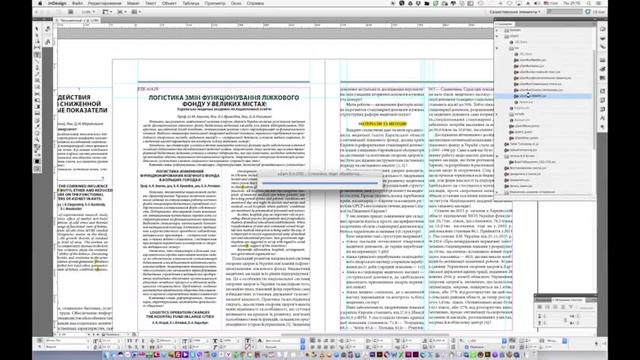This screenshot has height=360, width=640.
Task: Select the Gap tool
Action: pyautogui.click(x=37, y=48)
